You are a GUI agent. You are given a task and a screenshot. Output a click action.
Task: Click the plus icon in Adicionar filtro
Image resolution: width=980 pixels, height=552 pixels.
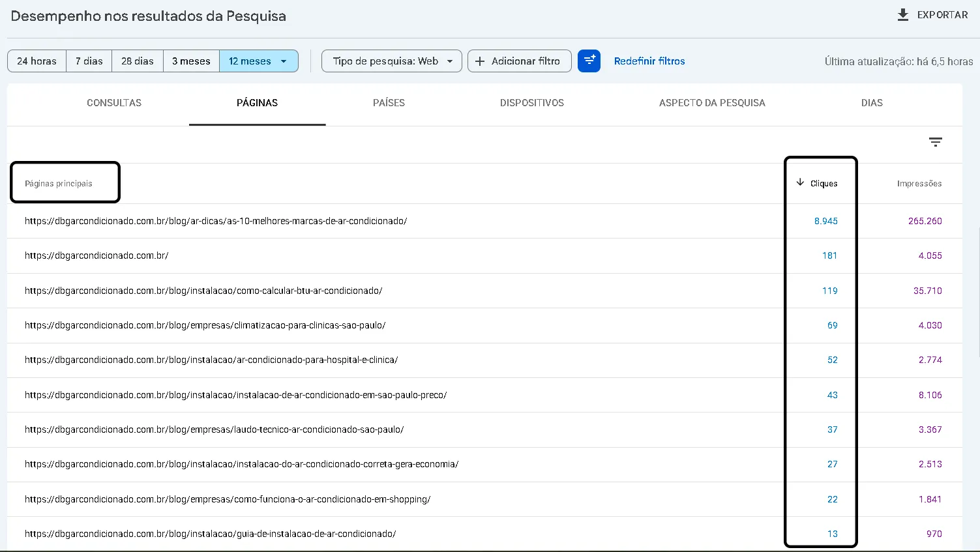[x=480, y=61]
